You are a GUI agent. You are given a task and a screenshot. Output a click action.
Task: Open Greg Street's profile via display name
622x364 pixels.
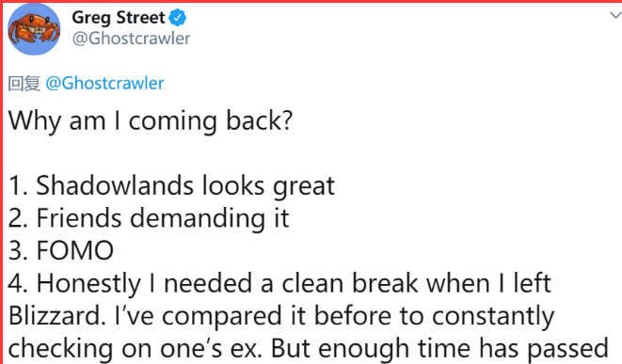(119, 18)
